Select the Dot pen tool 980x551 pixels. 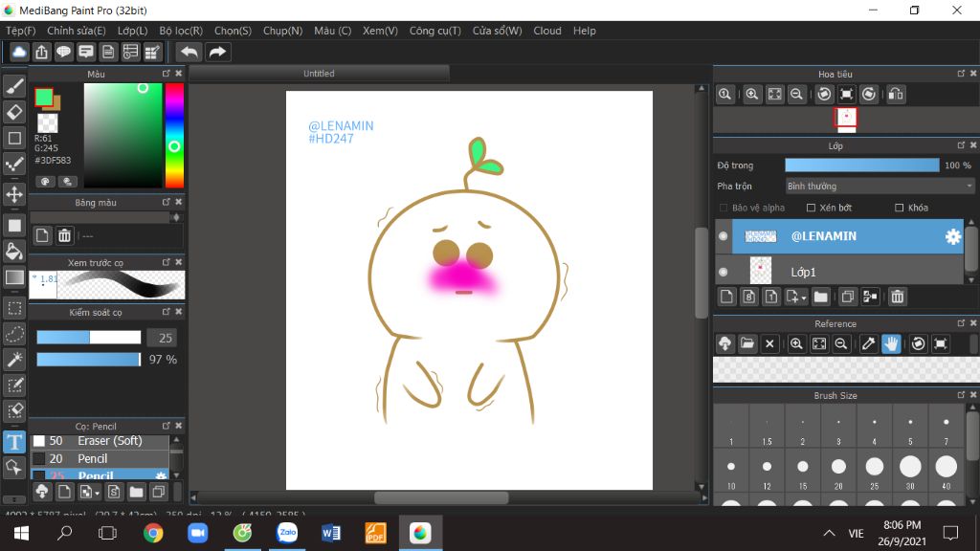(14, 165)
